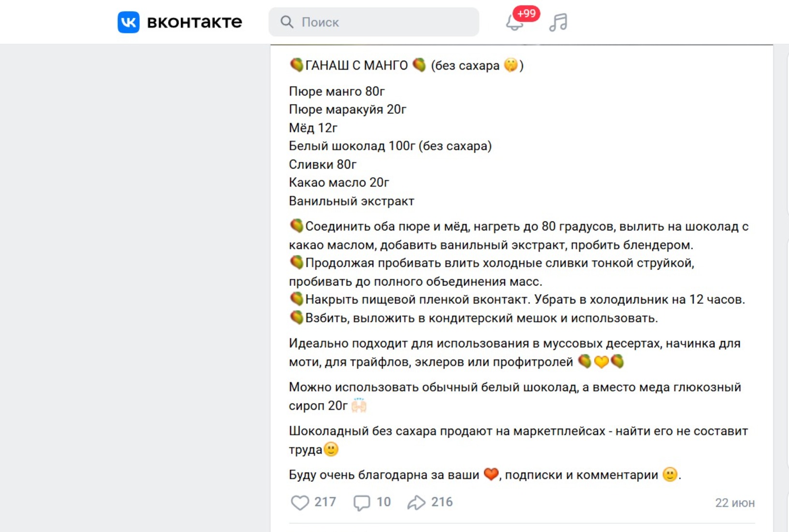Click the 216 shares count
The image size is (789, 532).
point(442,502)
